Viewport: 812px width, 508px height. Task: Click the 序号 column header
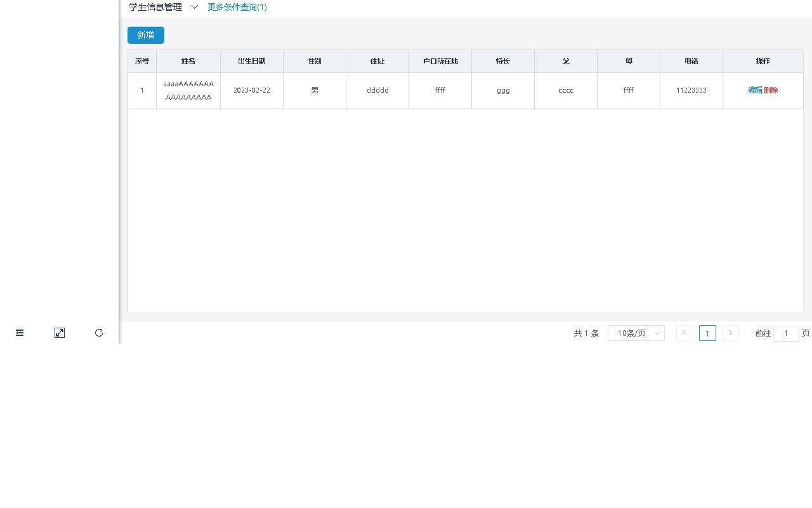142,62
